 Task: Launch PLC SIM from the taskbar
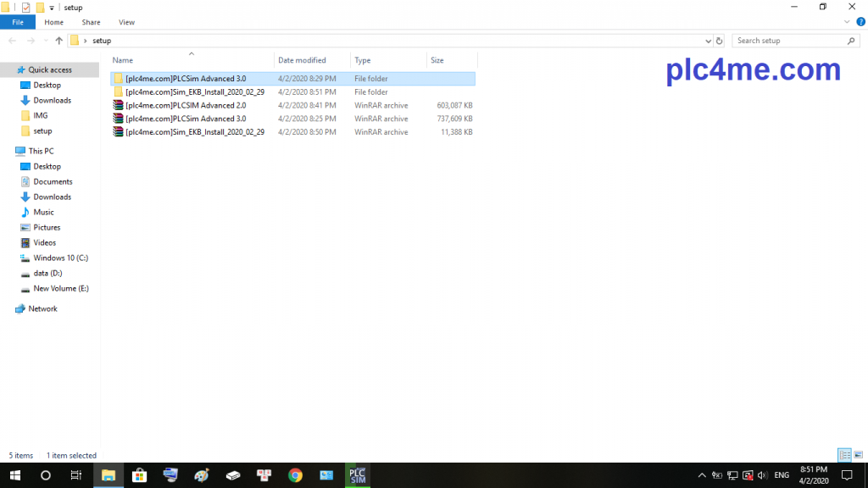(x=357, y=475)
